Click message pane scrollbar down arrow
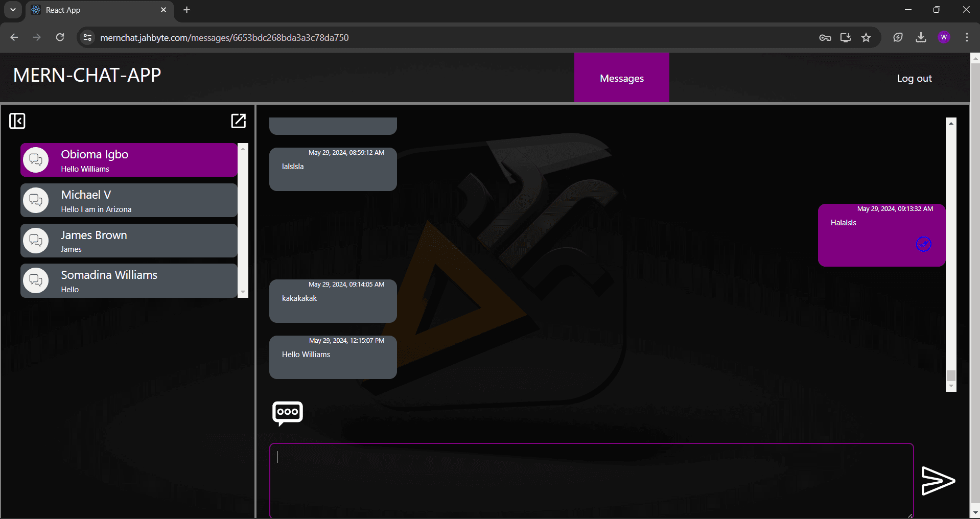980x519 pixels. coord(951,387)
